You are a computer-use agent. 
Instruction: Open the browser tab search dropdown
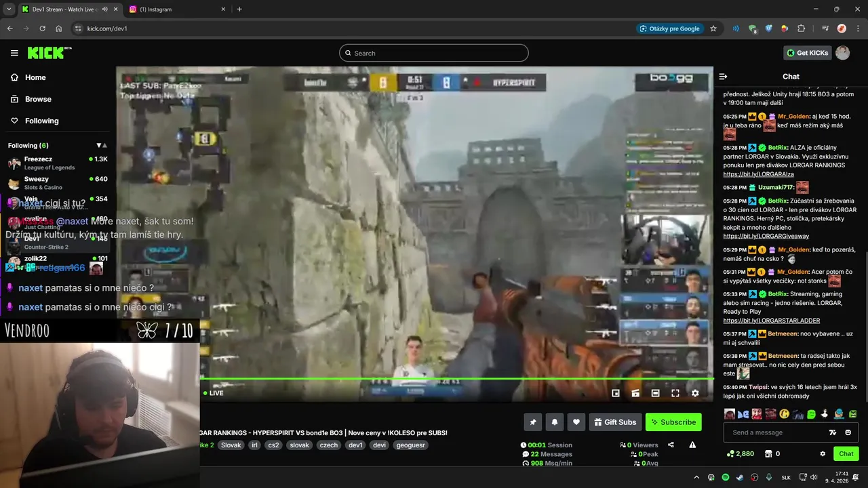coord(9,9)
